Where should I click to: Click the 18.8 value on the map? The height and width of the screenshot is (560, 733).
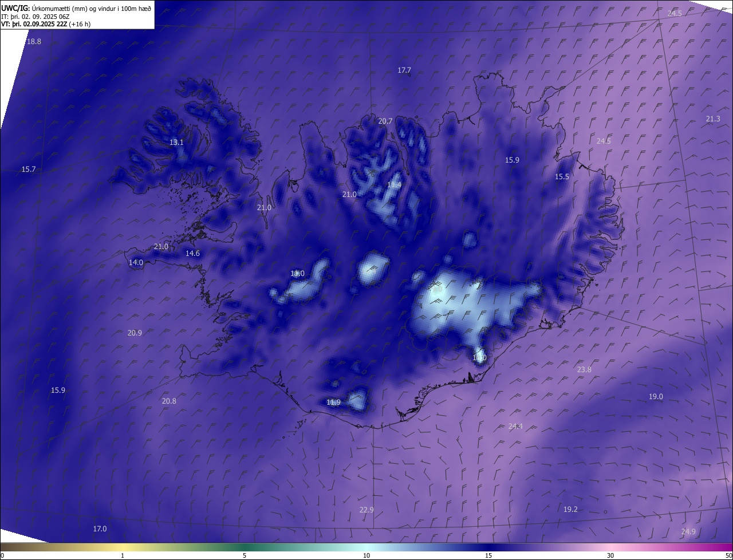pos(34,41)
